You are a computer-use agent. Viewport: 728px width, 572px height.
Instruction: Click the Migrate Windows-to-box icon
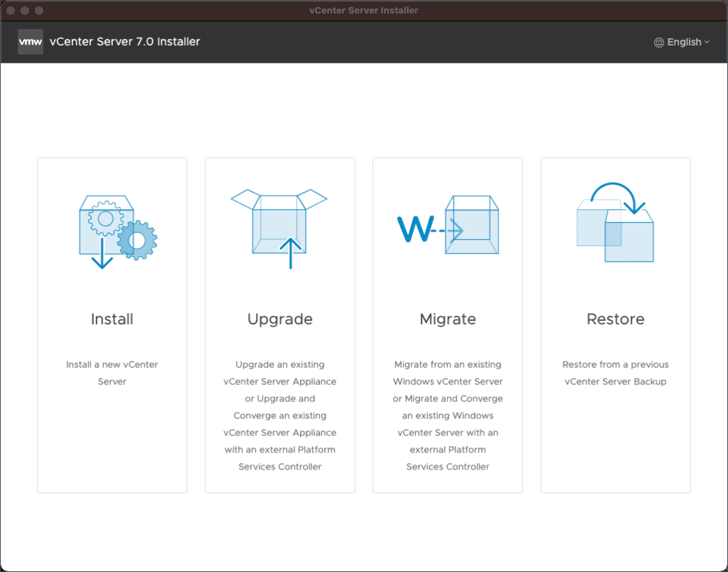[448, 225]
